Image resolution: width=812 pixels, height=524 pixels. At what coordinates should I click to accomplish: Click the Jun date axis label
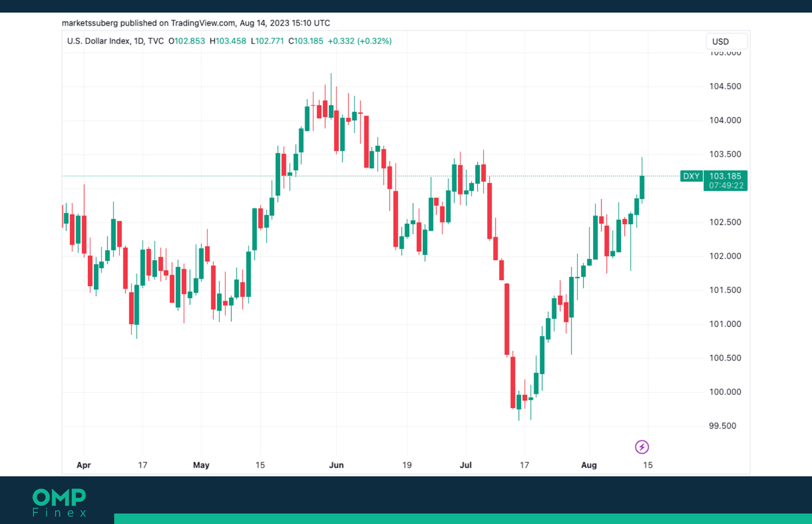click(x=336, y=465)
